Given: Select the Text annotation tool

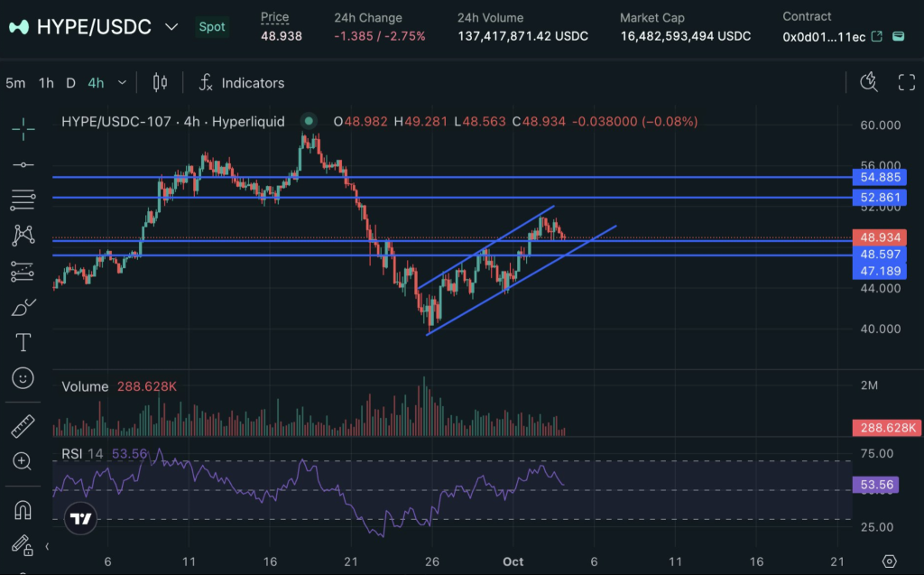Looking at the screenshot, I should pos(23,343).
